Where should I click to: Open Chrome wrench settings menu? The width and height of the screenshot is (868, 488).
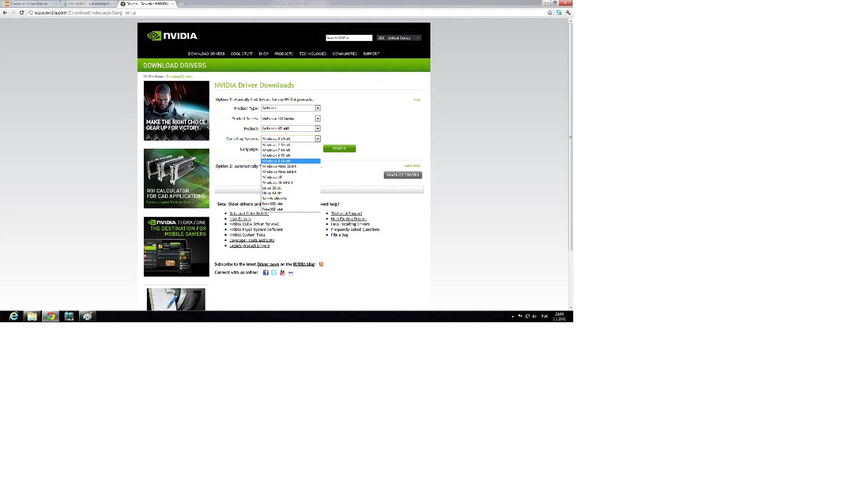568,13
